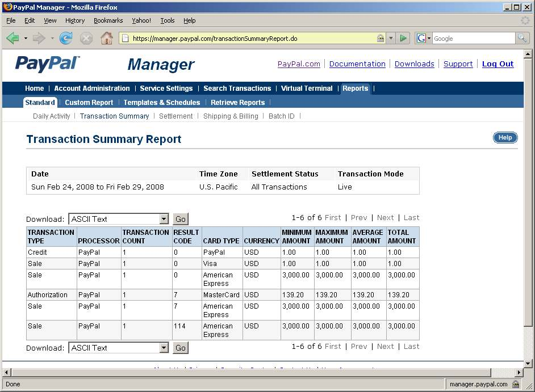
Task: Click into the Google search field
Action: 473,39
